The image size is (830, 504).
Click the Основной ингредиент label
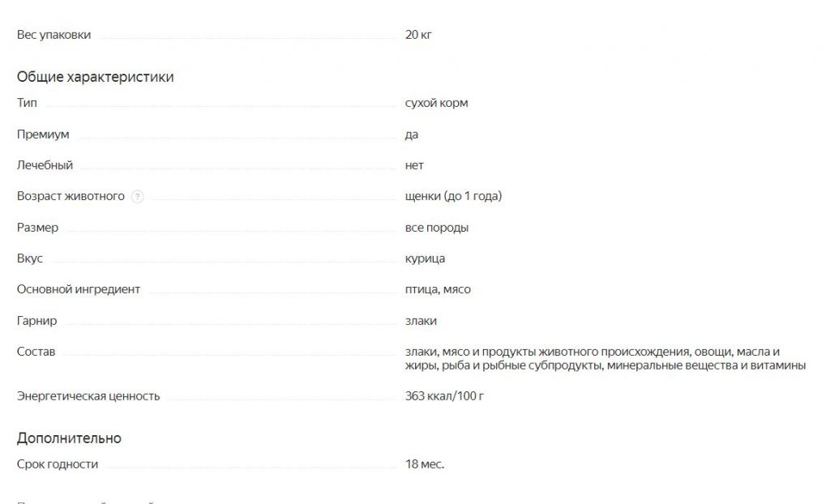click(x=78, y=289)
